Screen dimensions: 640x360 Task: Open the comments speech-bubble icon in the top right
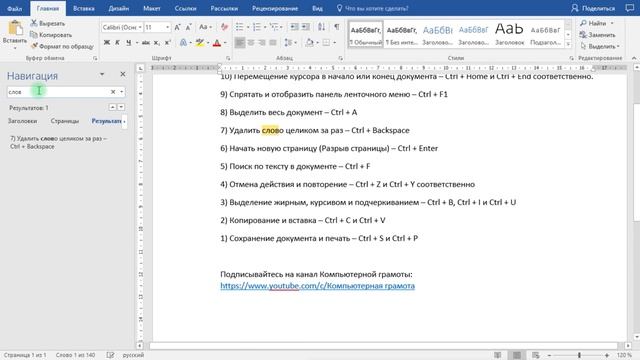click(630, 8)
